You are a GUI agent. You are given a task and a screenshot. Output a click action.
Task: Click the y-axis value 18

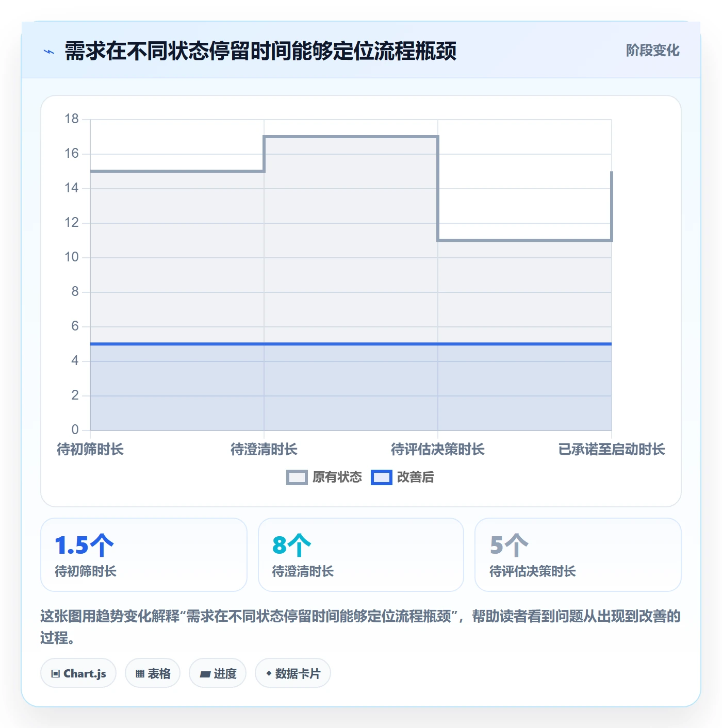[72, 119]
